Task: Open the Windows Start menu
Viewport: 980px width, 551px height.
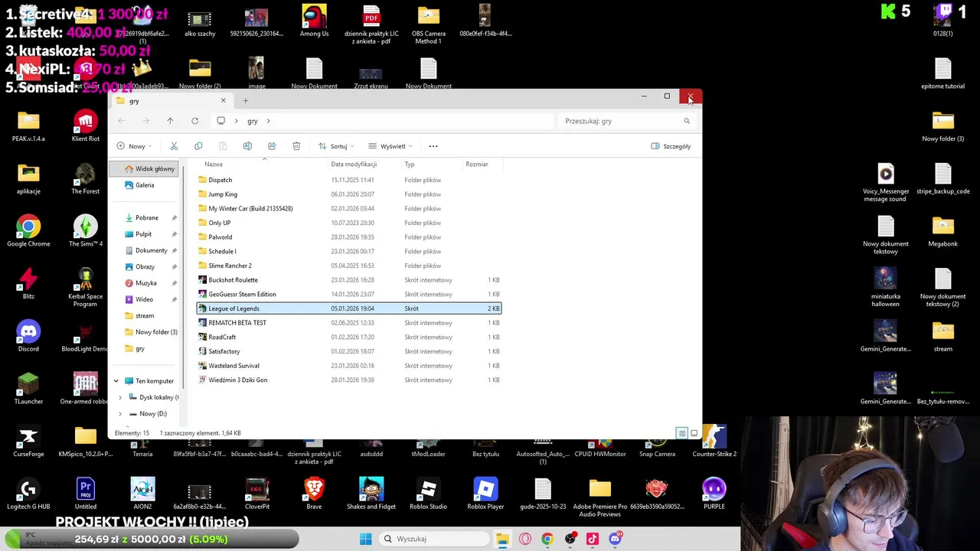Action: pos(365,539)
